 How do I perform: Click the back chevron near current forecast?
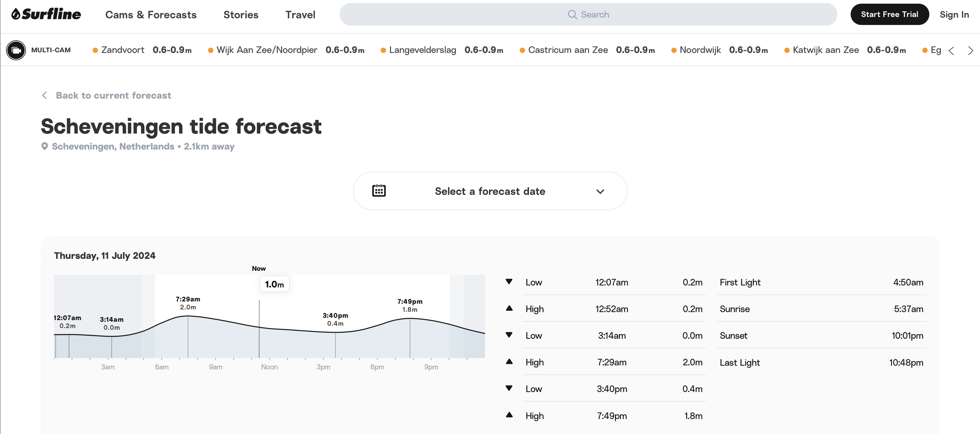click(x=45, y=95)
